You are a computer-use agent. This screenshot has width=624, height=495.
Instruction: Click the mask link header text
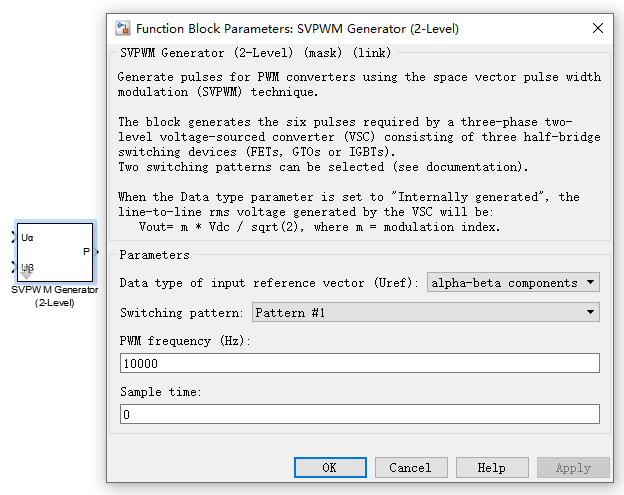tap(256, 52)
